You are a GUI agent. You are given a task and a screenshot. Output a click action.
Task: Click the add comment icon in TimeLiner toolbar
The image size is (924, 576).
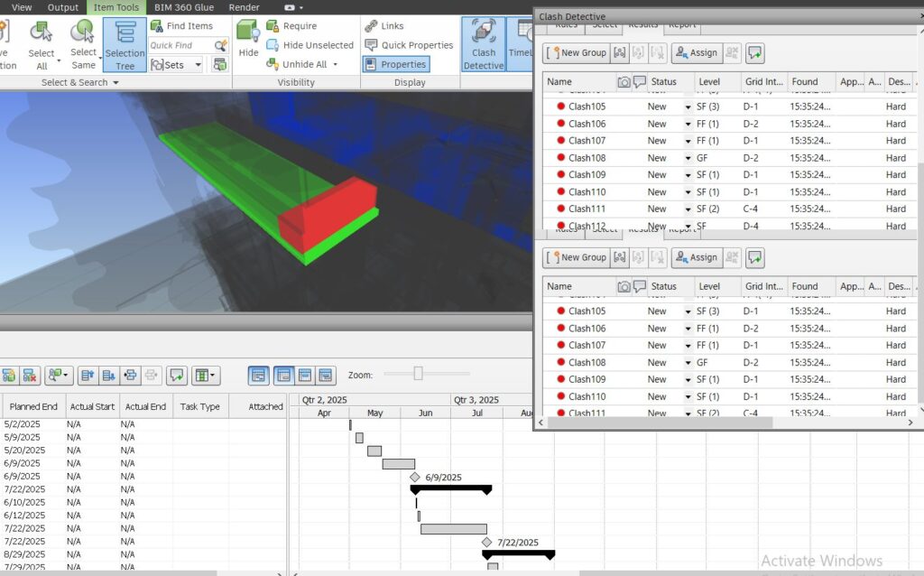[177, 375]
